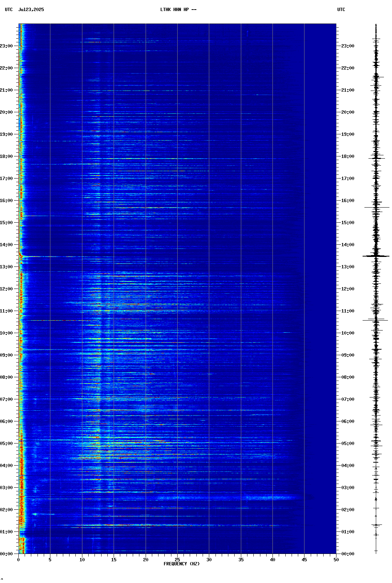Screen dimensions: 392x583
Task: Click '06:00' on the left time axis
Action: (6, 421)
